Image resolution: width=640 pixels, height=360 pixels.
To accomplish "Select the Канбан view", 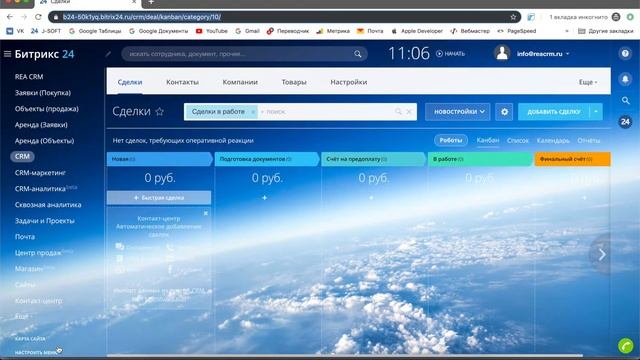I will point(488,140).
